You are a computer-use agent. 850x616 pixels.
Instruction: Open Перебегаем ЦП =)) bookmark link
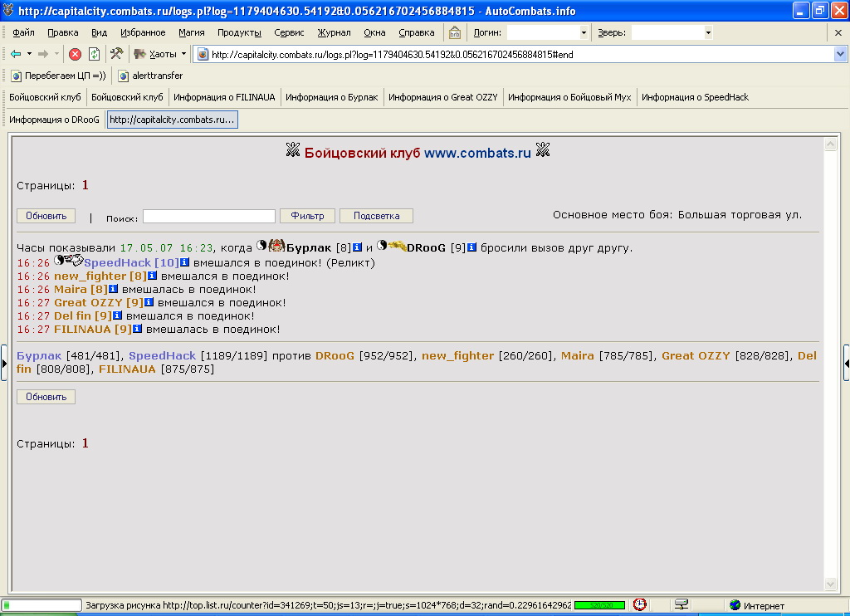[59, 76]
